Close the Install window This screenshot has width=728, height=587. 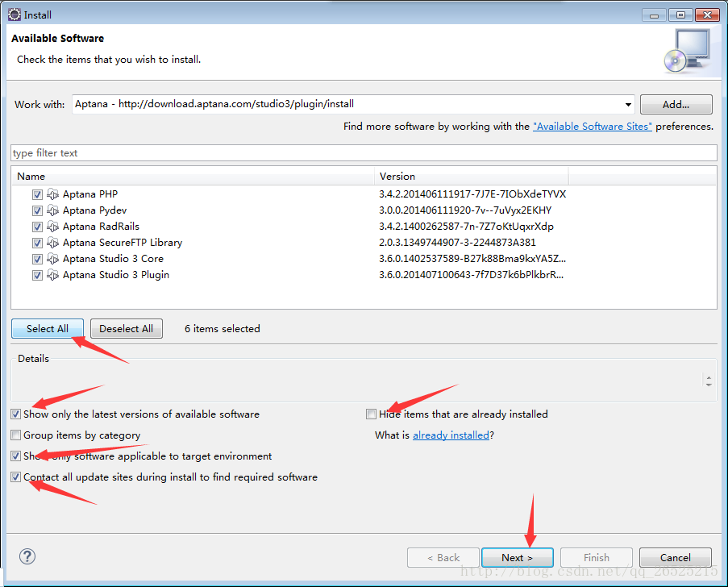pos(707,15)
